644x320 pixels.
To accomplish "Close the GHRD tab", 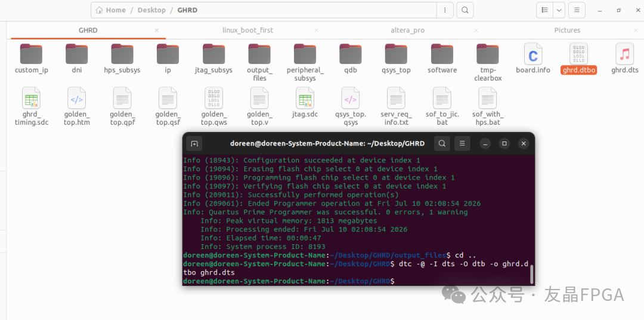I will click(156, 30).
